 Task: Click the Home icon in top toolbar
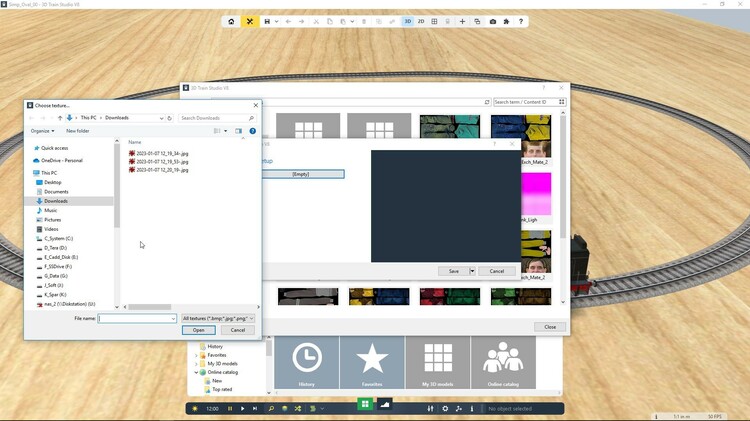(x=232, y=21)
